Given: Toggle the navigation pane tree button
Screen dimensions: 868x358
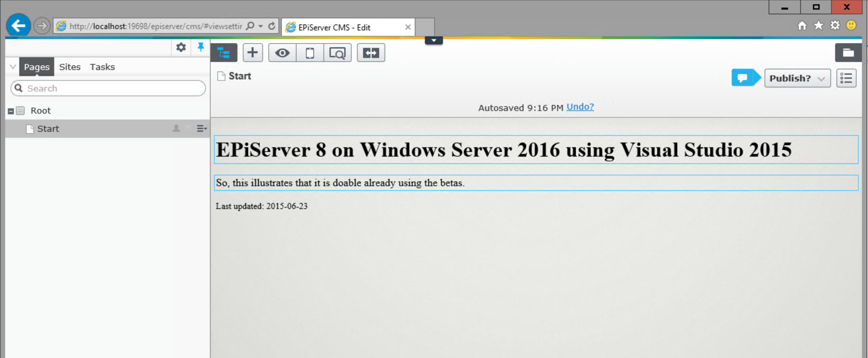Looking at the screenshot, I should point(223,53).
